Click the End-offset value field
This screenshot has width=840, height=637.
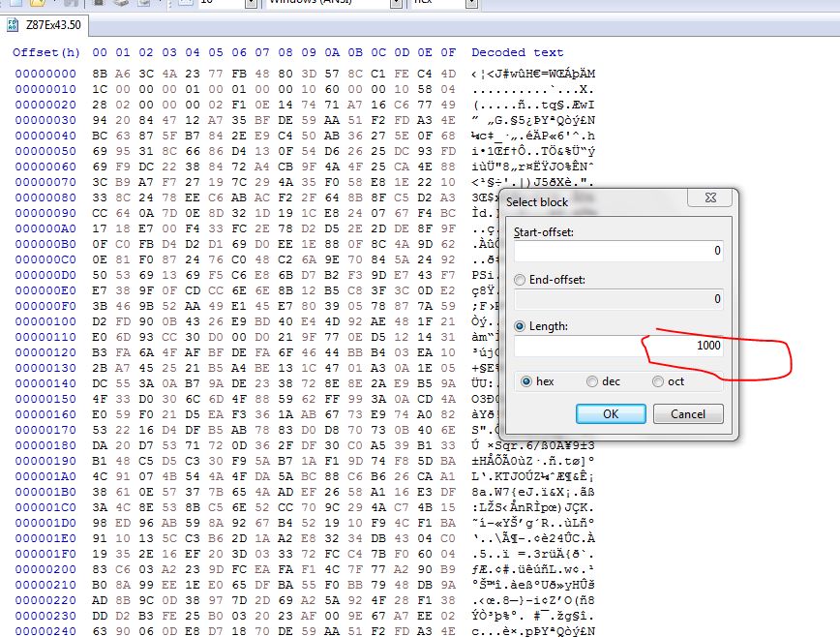(x=618, y=298)
